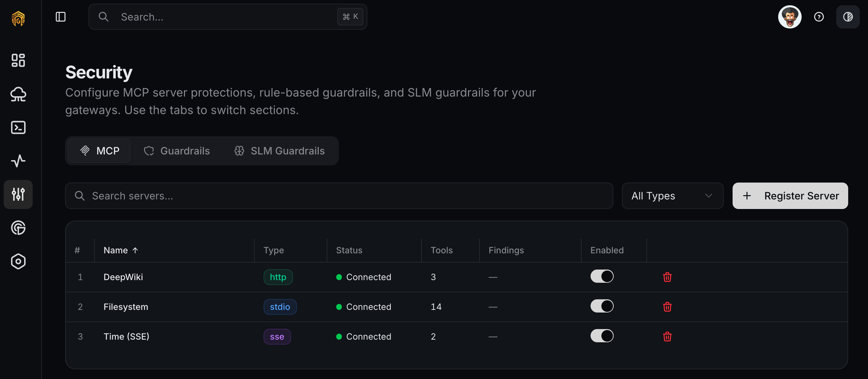Disable the Filesystem server toggle

point(602,306)
